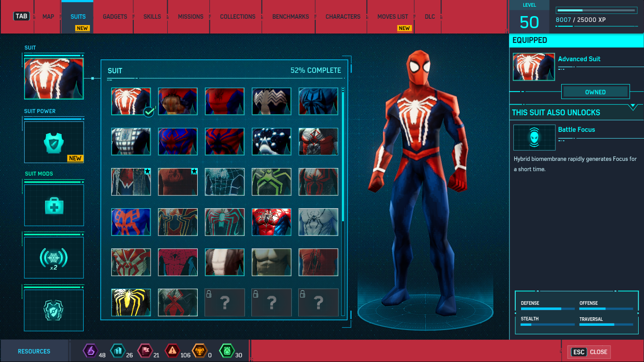644x362 pixels.
Task: Click the pink base token icon
Action: [x=145, y=351]
